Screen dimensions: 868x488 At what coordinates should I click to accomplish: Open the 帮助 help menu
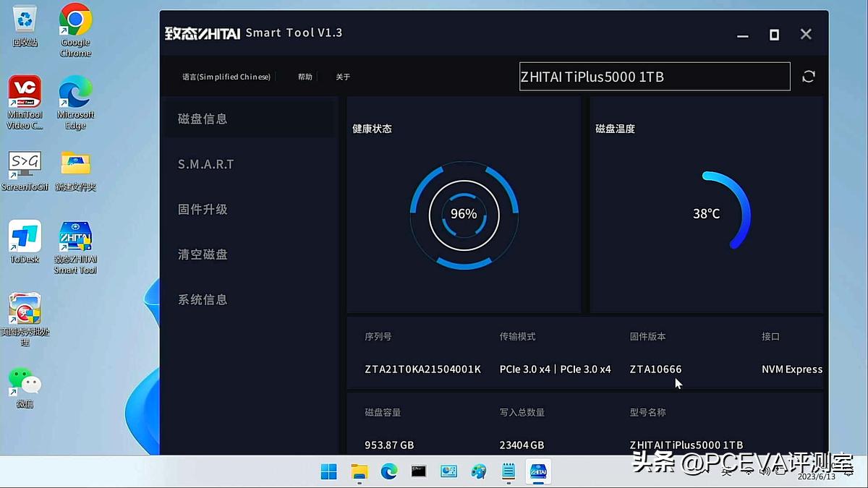[x=305, y=76]
